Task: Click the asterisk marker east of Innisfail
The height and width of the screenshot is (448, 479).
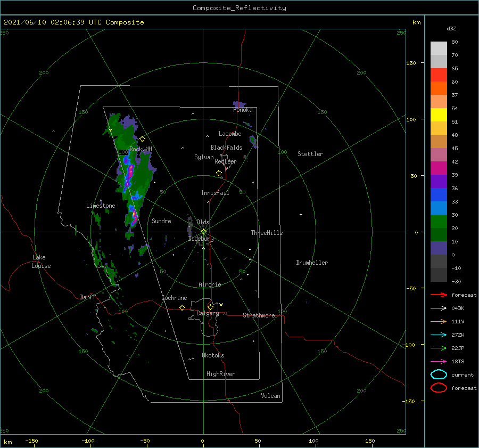Action: click(253, 183)
